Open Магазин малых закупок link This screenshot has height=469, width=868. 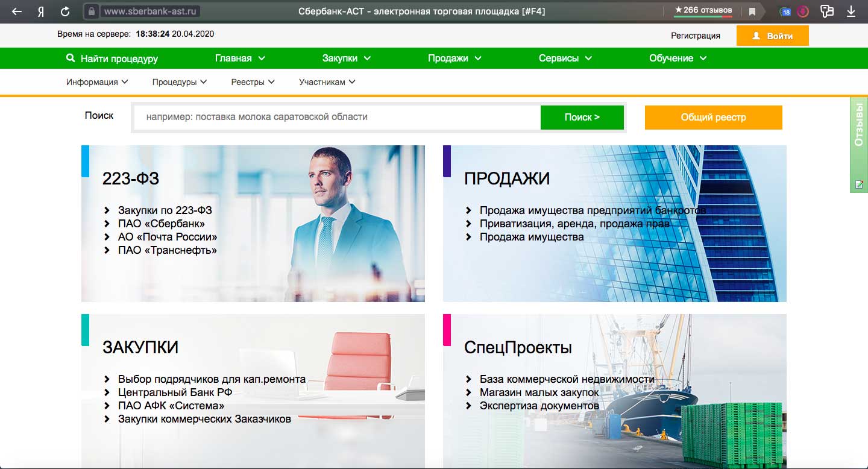pyautogui.click(x=539, y=392)
